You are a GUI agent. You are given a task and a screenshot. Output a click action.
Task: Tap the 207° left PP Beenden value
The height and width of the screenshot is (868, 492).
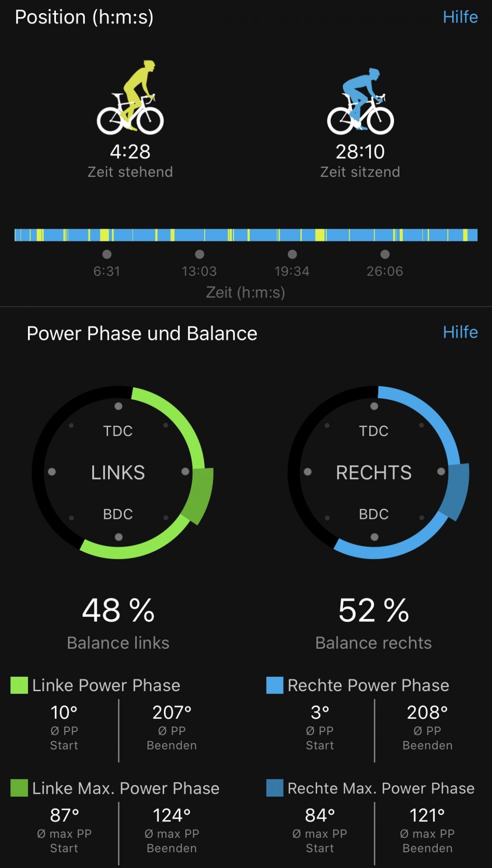tap(172, 712)
